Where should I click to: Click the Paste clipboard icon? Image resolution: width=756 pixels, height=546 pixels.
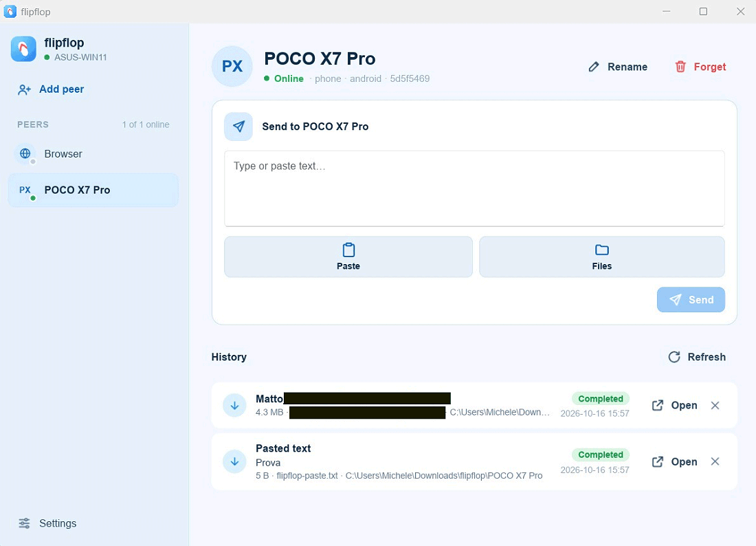pos(348,250)
